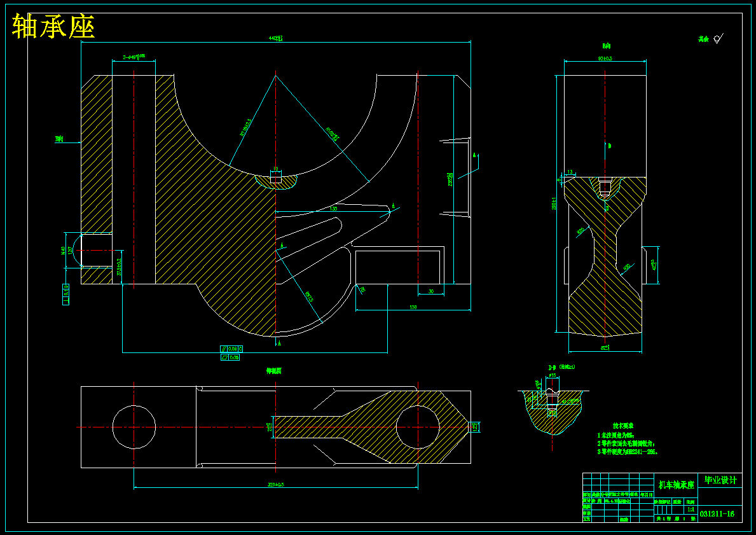Select the 30 dimension near the bottom right
Image resolution: width=756 pixels, height=535 pixels.
[x=430, y=291]
